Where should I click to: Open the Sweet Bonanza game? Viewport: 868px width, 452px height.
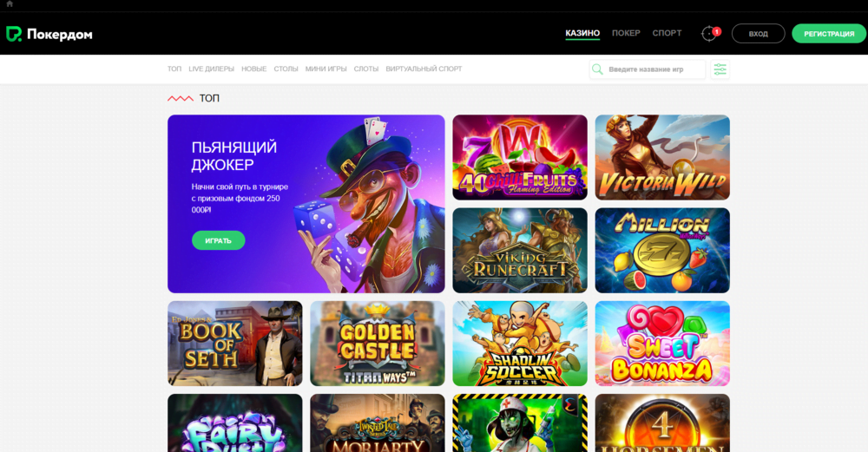coord(662,344)
